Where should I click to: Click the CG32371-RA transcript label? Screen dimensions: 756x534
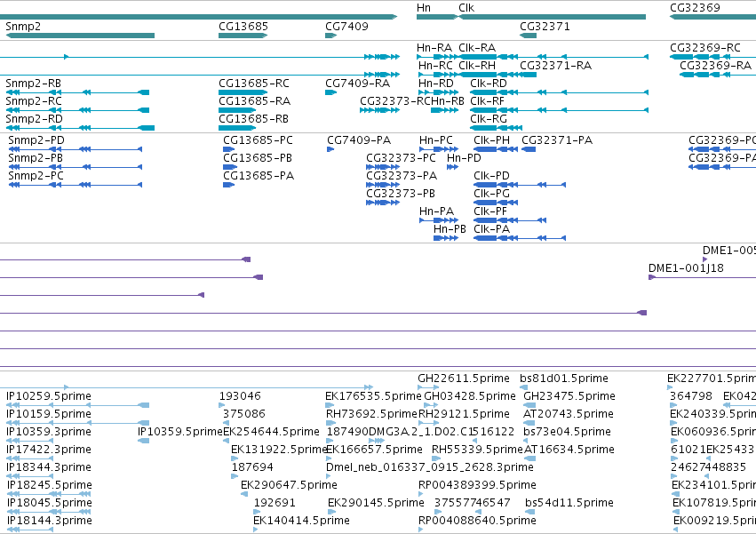555,66
